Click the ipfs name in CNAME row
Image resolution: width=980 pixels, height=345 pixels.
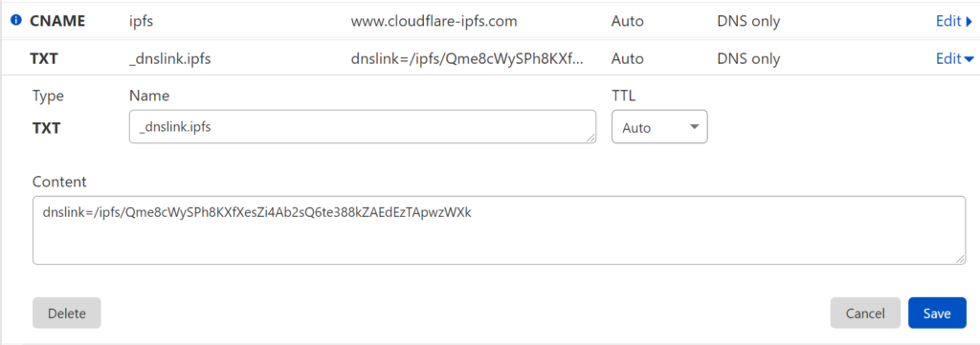tap(142, 22)
